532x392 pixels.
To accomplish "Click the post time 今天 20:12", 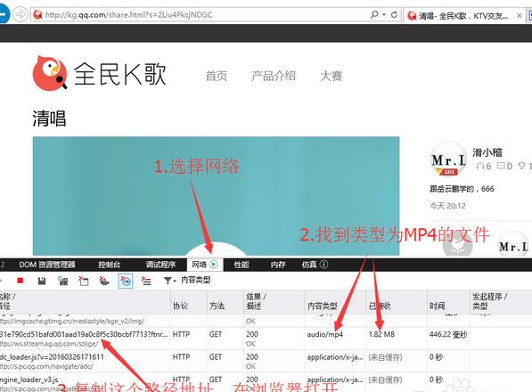I will (447, 206).
